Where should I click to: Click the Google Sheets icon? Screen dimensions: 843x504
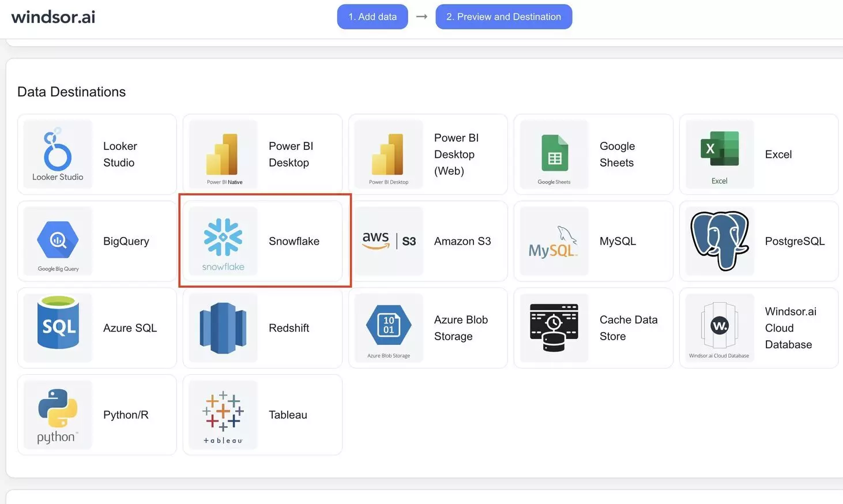click(554, 154)
